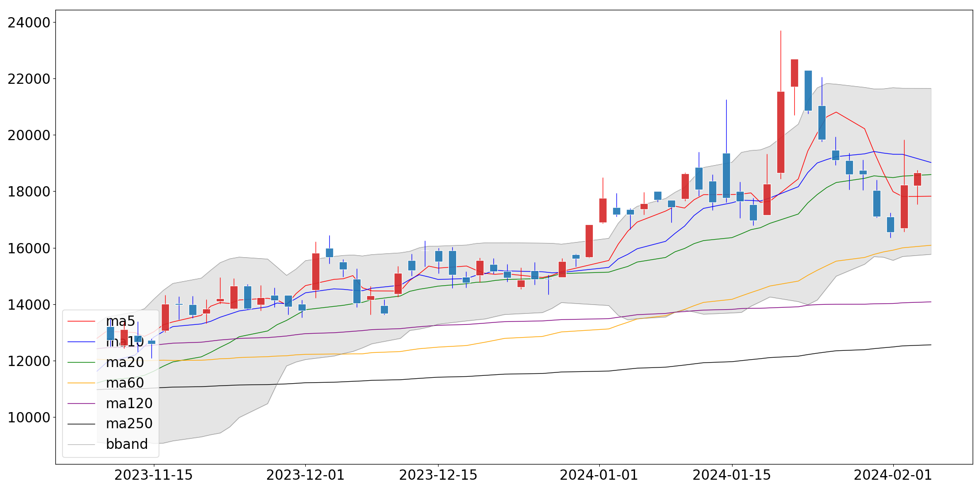The height and width of the screenshot is (490, 980).
Task: Click the purple ma120 legend line sample
Action: coord(81,404)
